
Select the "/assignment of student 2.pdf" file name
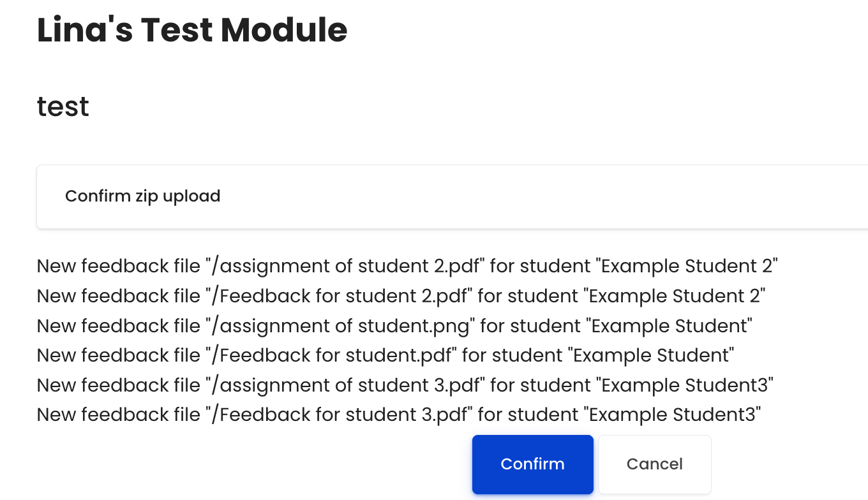coord(345,266)
